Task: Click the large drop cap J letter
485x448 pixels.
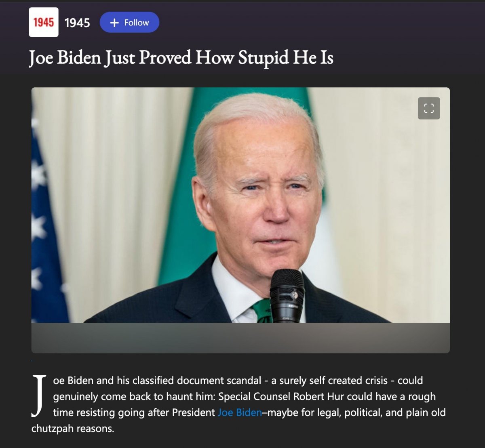Action: 38,396
